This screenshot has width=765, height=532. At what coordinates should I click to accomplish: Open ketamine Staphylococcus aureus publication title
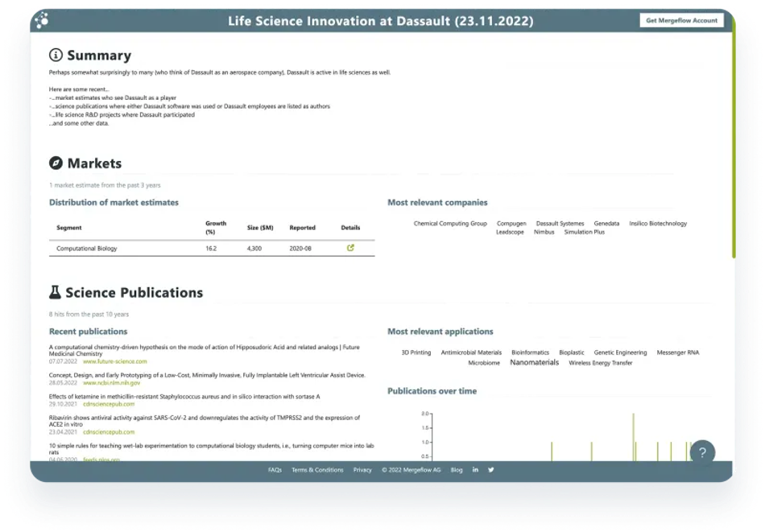tap(184, 397)
